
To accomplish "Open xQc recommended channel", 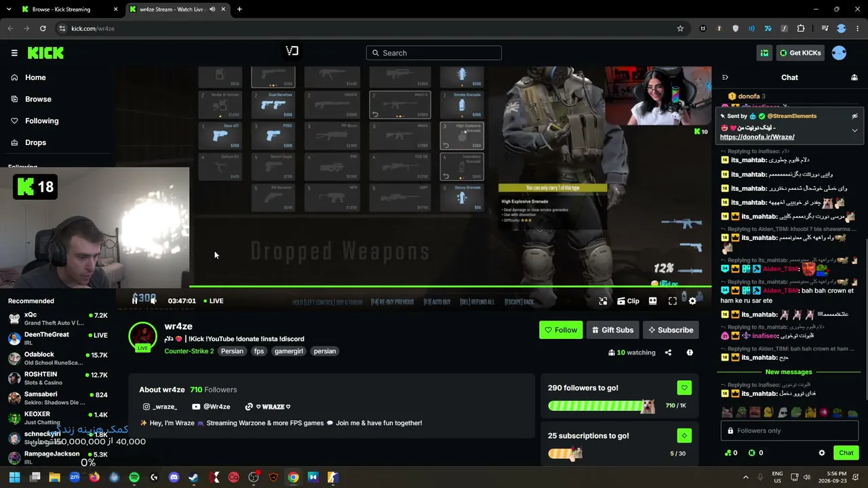I will point(58,318).
